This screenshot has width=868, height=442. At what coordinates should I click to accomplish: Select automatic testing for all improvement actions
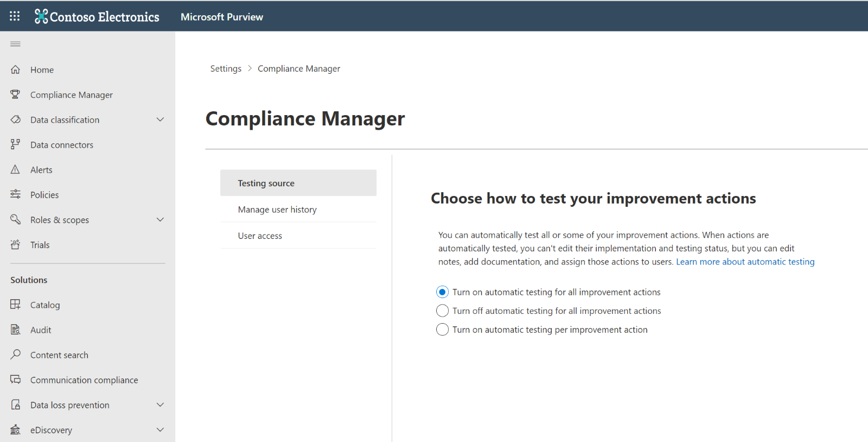point(442,292)
